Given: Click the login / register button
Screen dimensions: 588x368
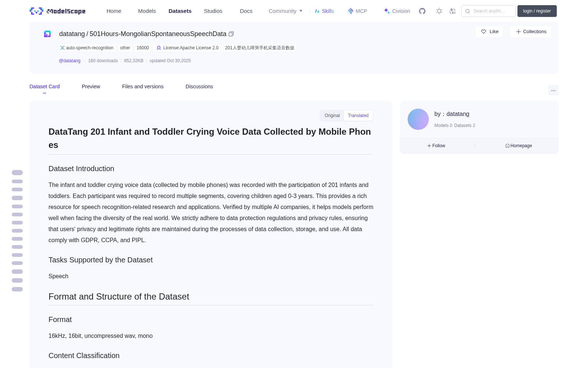Looking at the screenshot, I should (x=537, y=11).
